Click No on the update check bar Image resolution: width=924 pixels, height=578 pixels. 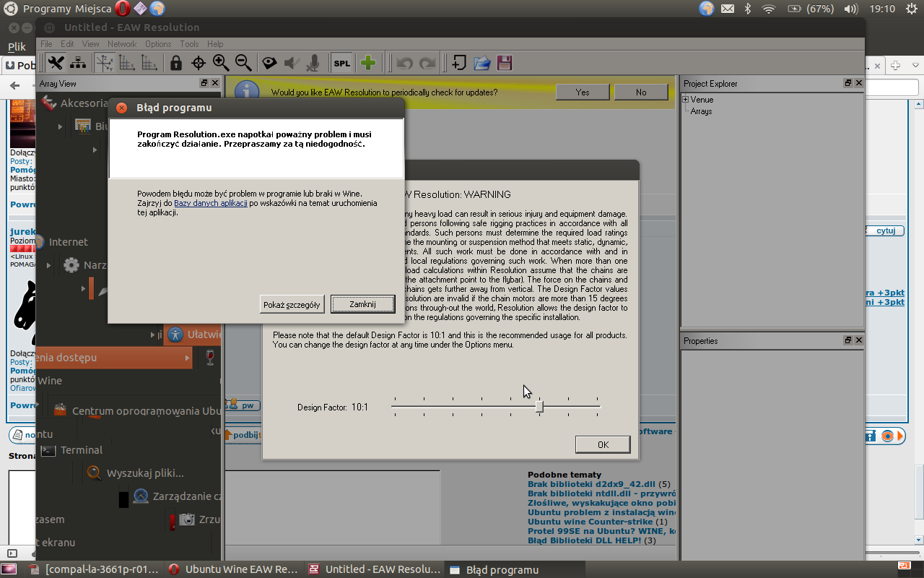(x=641, y=92)
